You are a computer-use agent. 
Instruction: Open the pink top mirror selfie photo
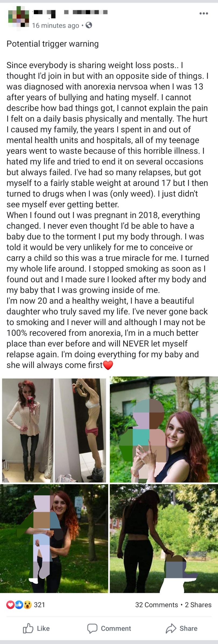[28, 430]
